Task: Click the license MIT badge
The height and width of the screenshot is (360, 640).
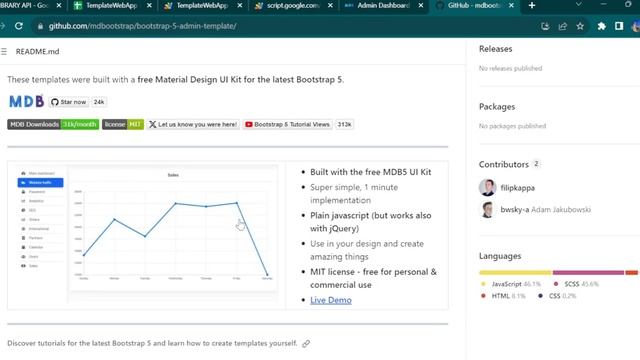Action: pyautogui.click(x=123, y=124)
